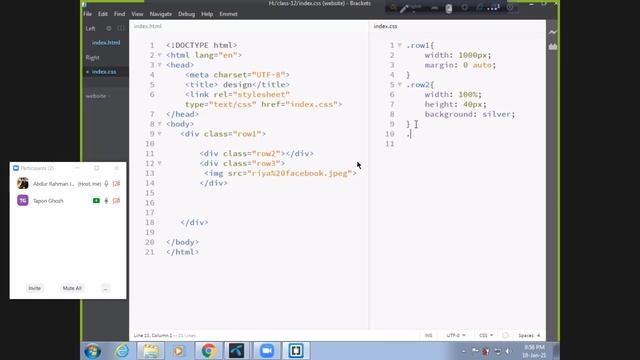Launch Internet Explorer from the taskbar
This screenshot has width=640, height=360.
tap(122, 351)
